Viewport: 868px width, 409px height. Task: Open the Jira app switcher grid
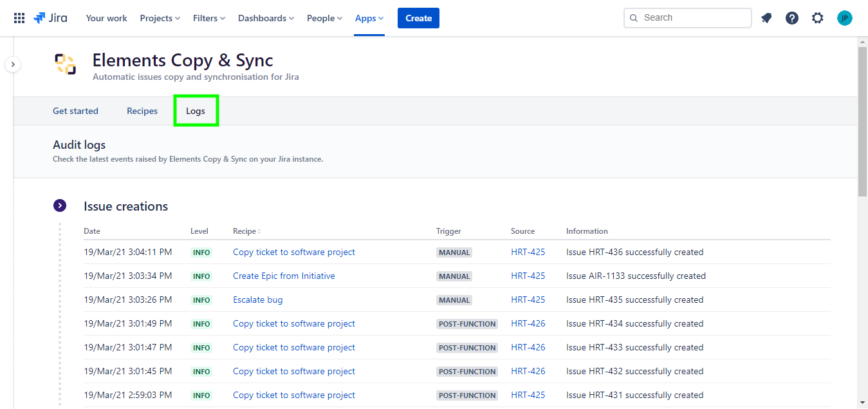19,17
